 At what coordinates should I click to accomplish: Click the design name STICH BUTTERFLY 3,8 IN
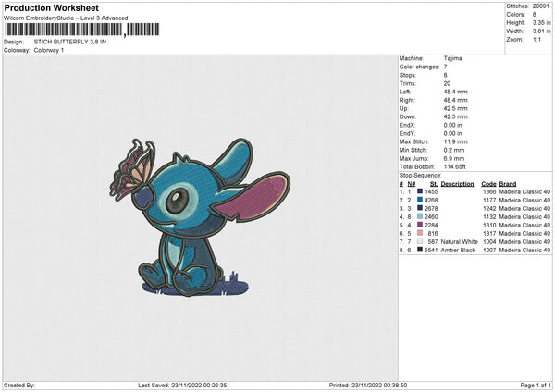coord(69,42)
